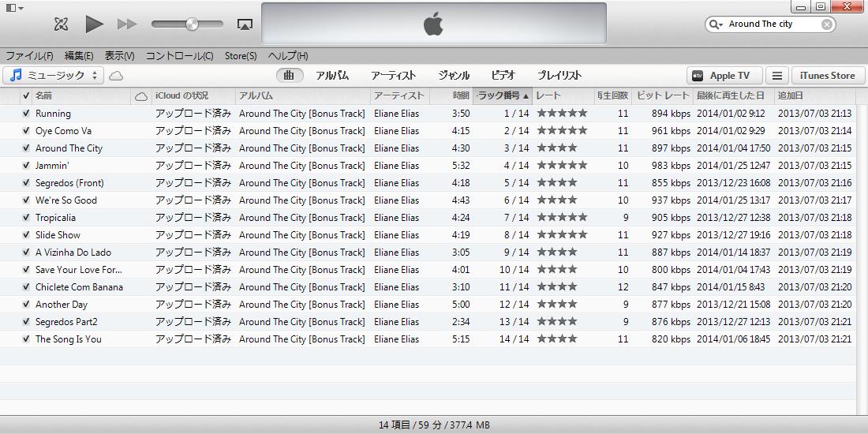Toggle the Chiclete Com Banana checkbox

[x=26, y=286]
